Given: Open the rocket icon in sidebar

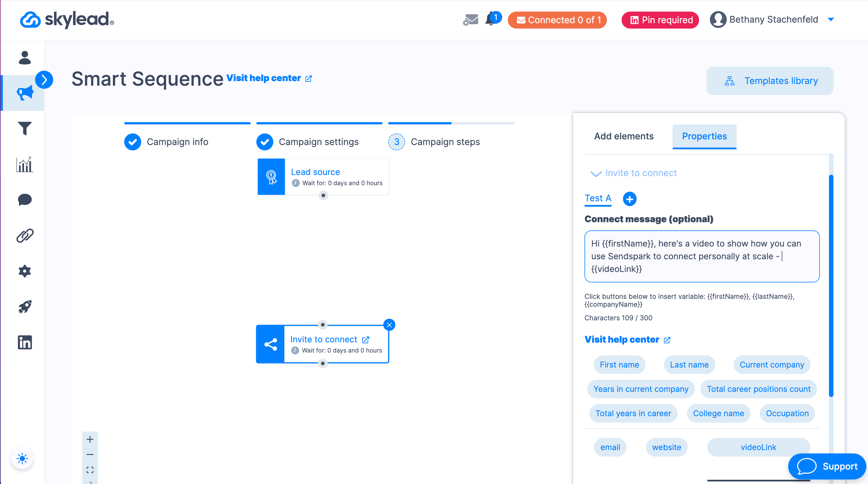Looking at the screenshot, I should click(25, 306).
